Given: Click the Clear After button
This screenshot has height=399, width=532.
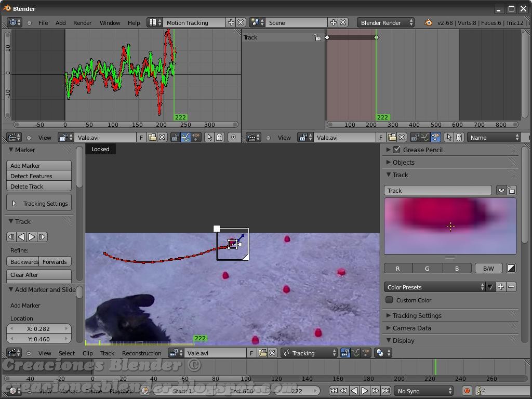Looking at the screenshot, I should pos(38,274).
